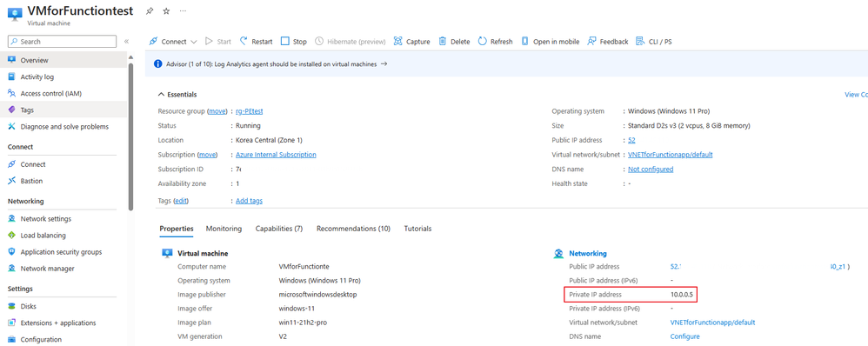This screenshot has width=868, height=346.
Task: Click the Overview sidebar icon
Action: tap(11, 60)
